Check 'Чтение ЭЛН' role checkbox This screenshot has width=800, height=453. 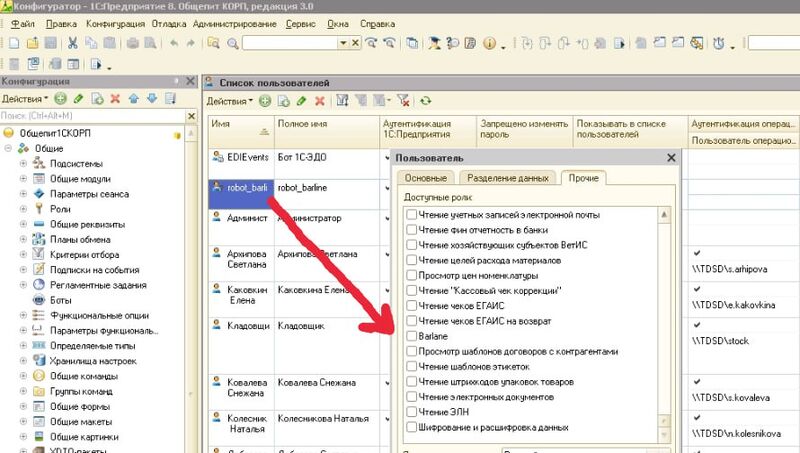[412, 412]
